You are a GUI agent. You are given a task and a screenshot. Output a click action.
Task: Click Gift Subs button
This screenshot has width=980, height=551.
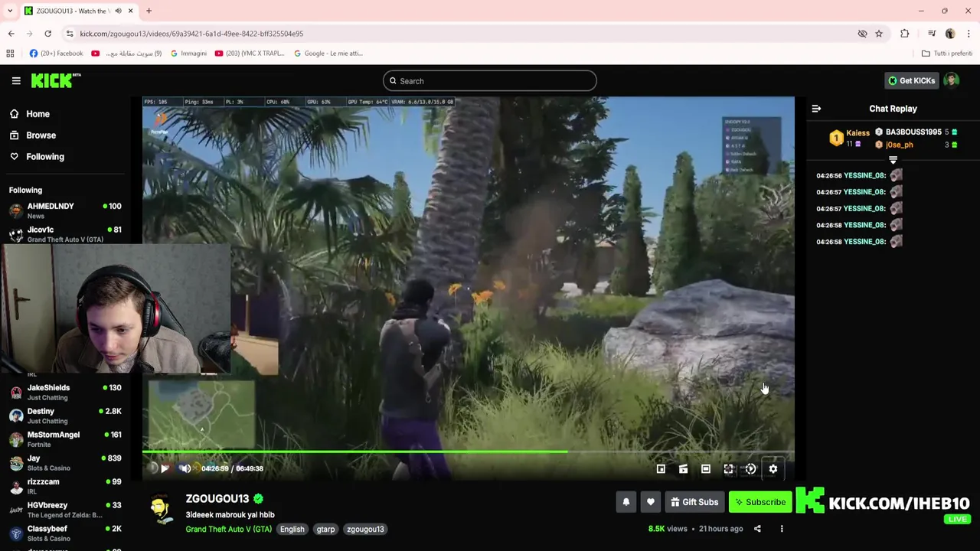(694, 502)
